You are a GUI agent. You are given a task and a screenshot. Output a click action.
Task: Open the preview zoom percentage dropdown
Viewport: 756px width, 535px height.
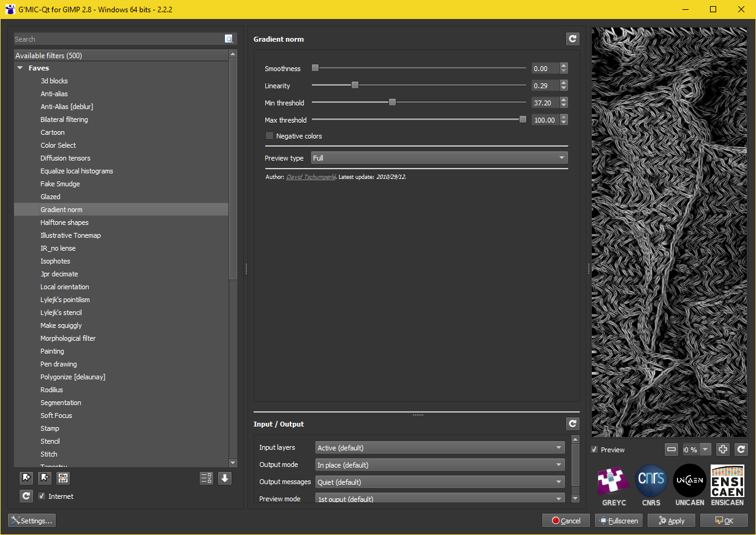coord(697,450)
